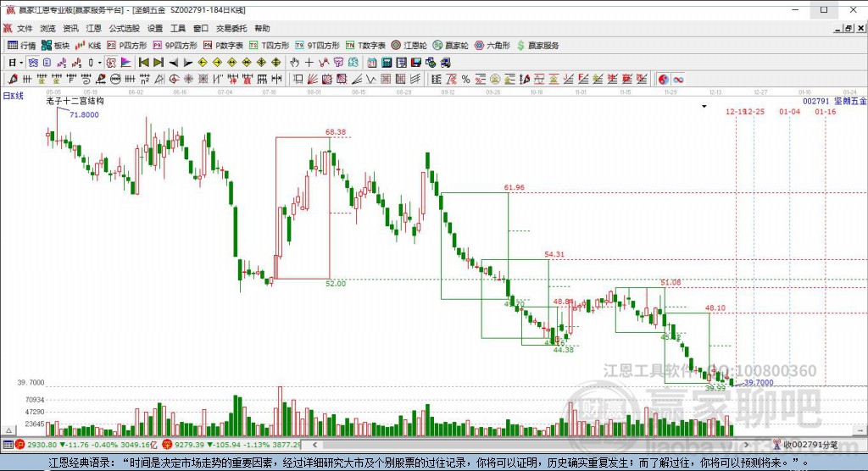Toggle the highlighted 权 adjustment icon
This screenshot has height=471, width=868.
pyautogui.click(x=111, y=63)
